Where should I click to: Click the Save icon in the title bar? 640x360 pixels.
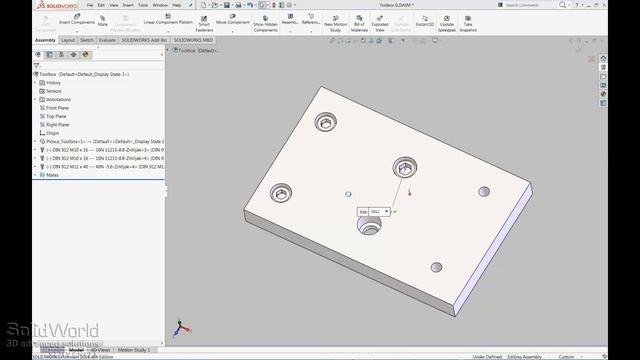coord(227,5)
